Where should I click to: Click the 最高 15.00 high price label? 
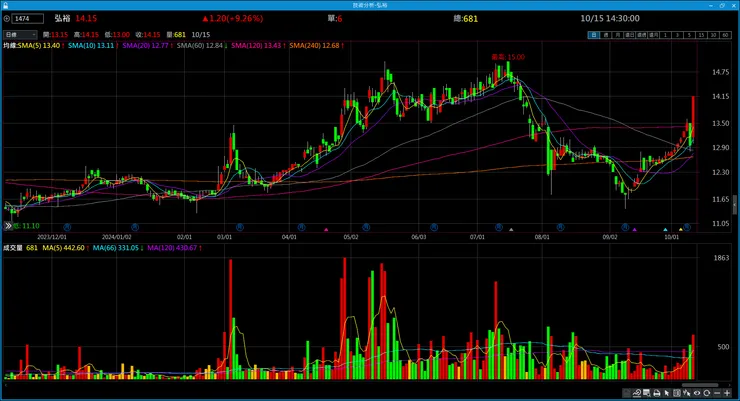coord(508,57)
